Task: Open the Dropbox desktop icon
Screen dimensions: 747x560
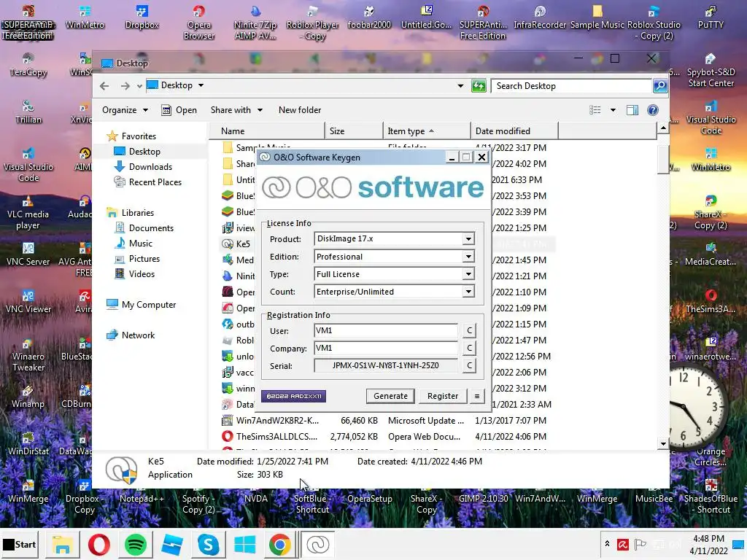Action: (142, 17)
